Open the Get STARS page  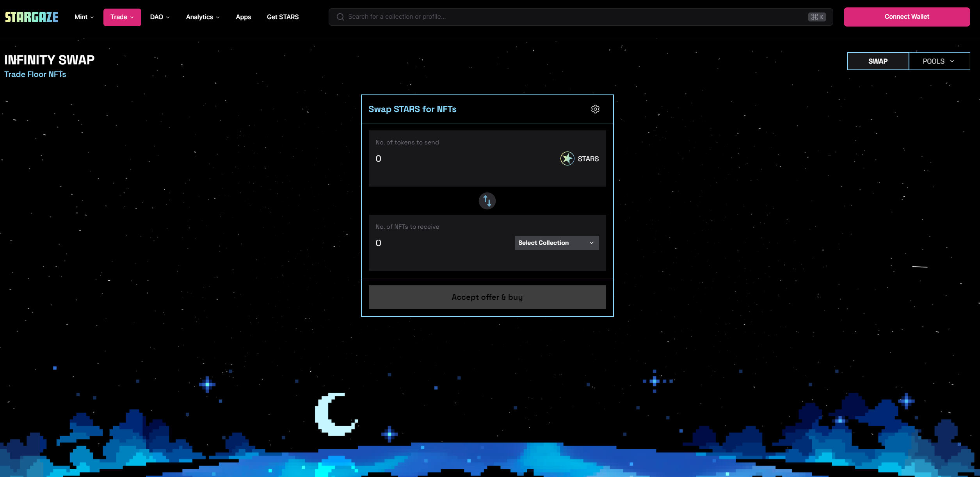[x=283, y=17]
